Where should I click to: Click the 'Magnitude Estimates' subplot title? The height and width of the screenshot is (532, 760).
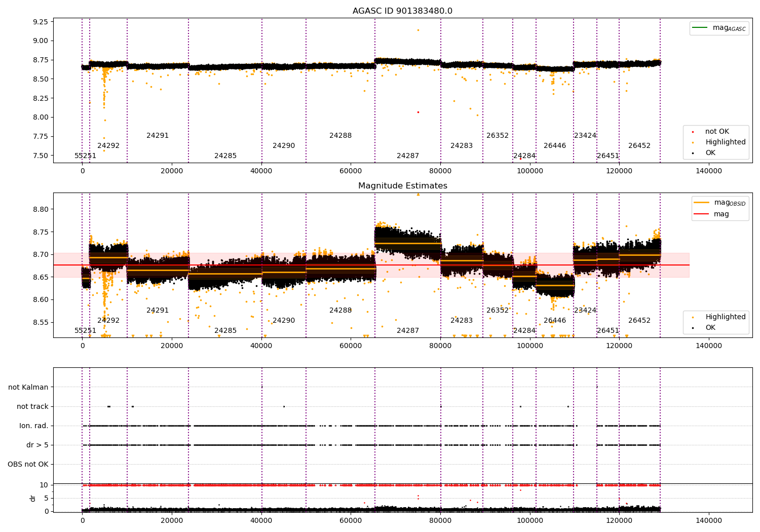[x=402, y=186]
